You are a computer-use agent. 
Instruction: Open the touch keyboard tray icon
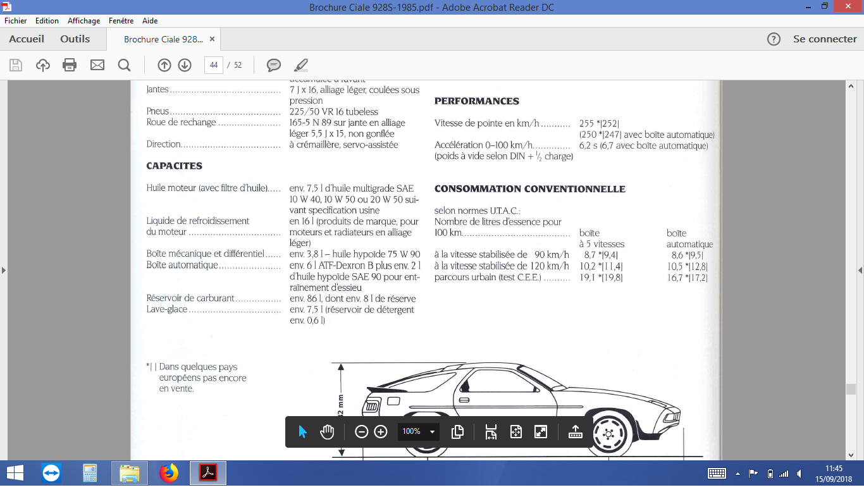717,473
